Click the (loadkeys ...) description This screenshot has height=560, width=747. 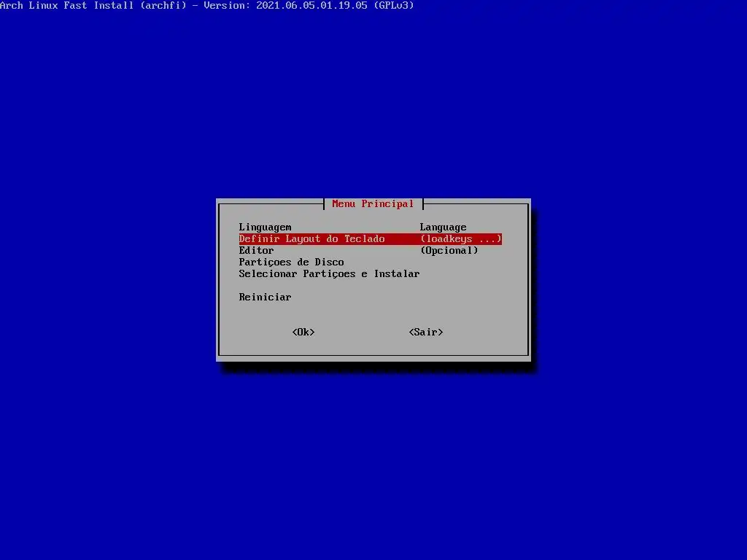point(461,238)
